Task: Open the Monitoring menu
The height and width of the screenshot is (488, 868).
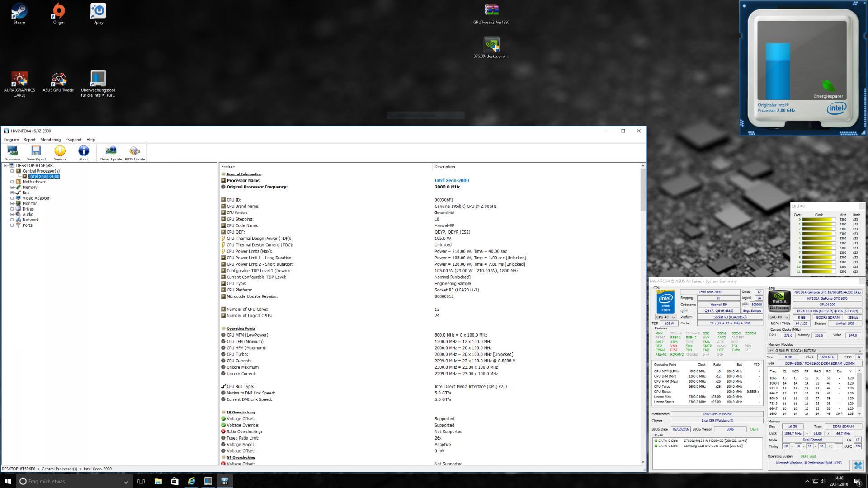Action: (x=50, y=140)
